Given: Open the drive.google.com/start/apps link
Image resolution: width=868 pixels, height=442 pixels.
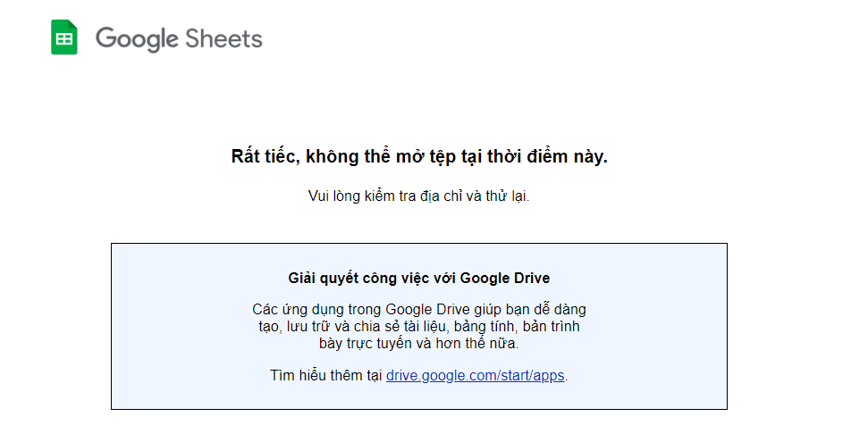Looking at the screenshot, I should coord(475,375).
